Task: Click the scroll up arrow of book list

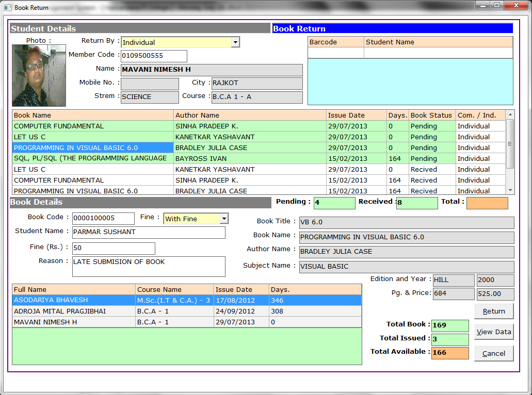Action: click(510, 115)
